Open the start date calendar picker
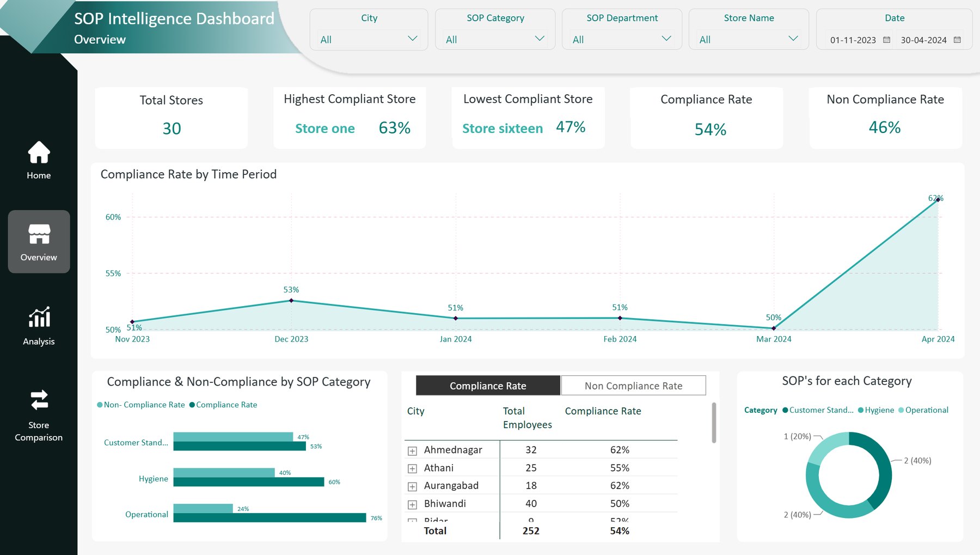980x555 pixels. pyautogui.click(x=886, y=40)
